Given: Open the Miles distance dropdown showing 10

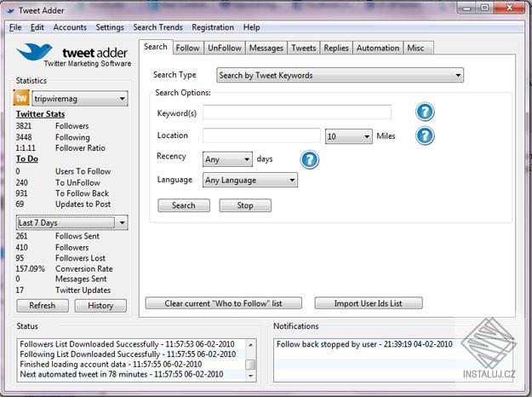Looking at the screenshot, I should click(x=348, y=136).
